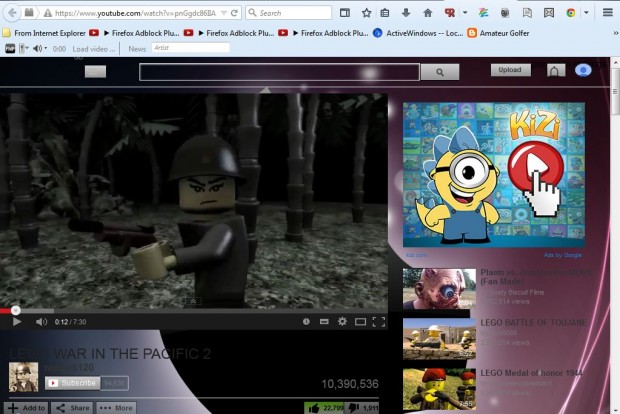This screenshot has height=414, width=620.
Task: Play the video with the play button
Action: click(17, 322)
